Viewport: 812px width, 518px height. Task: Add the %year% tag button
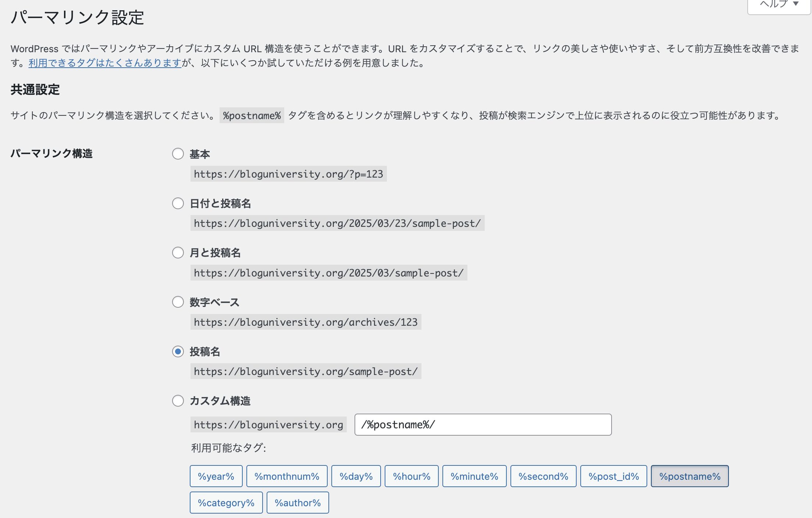click(216, 476)
